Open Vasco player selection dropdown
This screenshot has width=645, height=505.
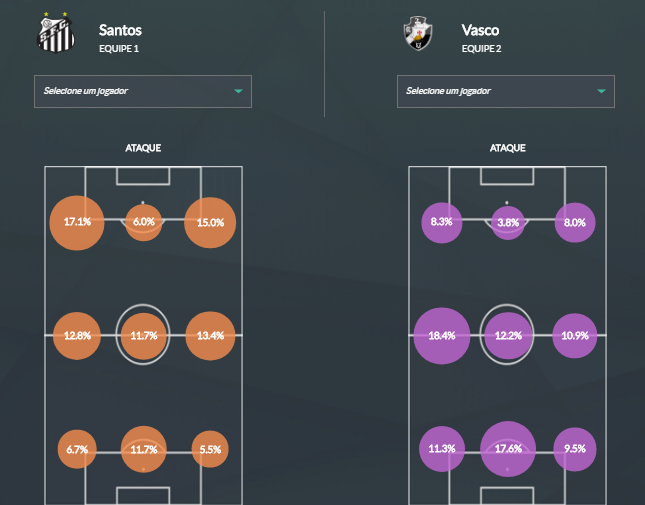[x=505, y=91]
